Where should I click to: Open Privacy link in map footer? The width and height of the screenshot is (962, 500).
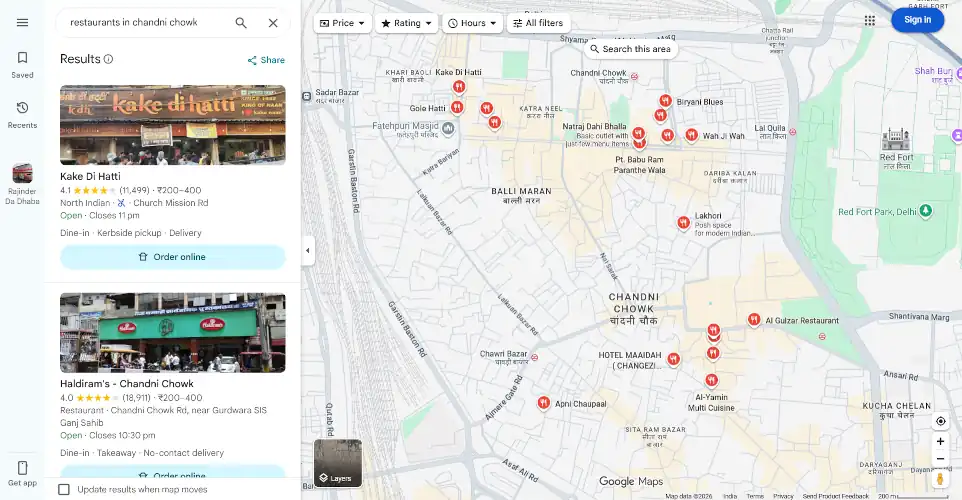coord(783,496)
